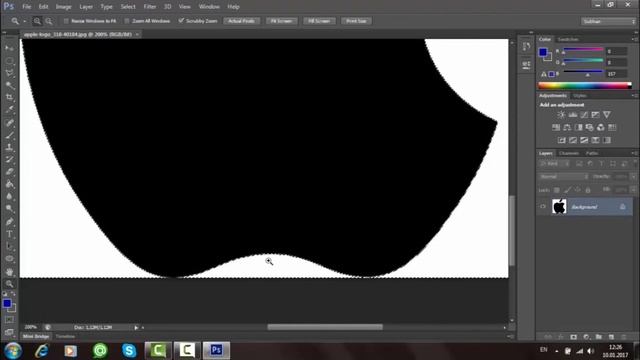Viewport: 640px width, 360px height.
Task: Open layer blend mode Normal dropdown
Action: 564,177
